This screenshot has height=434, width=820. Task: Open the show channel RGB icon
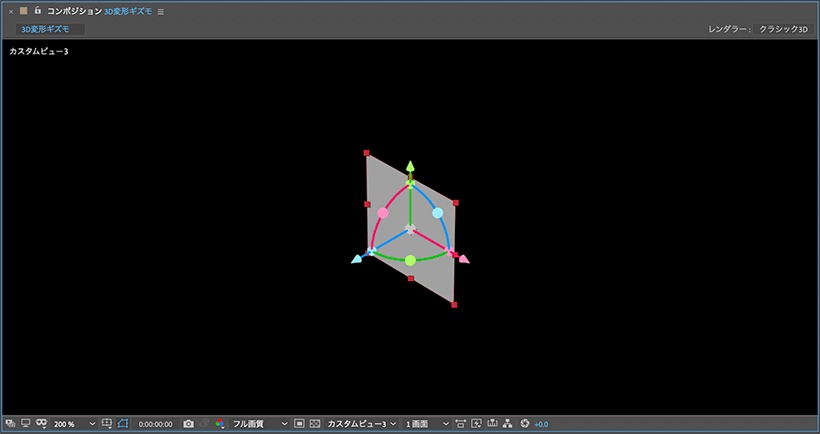point(220,424)
